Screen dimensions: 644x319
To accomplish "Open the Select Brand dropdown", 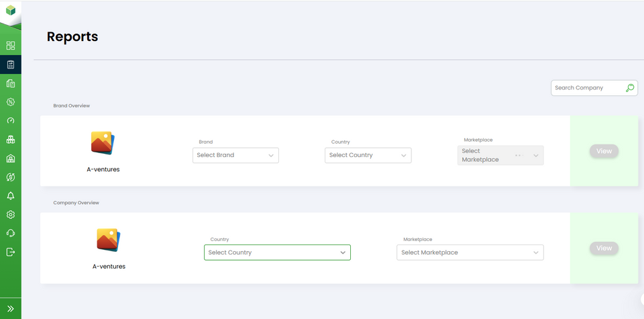I will 235,155.
